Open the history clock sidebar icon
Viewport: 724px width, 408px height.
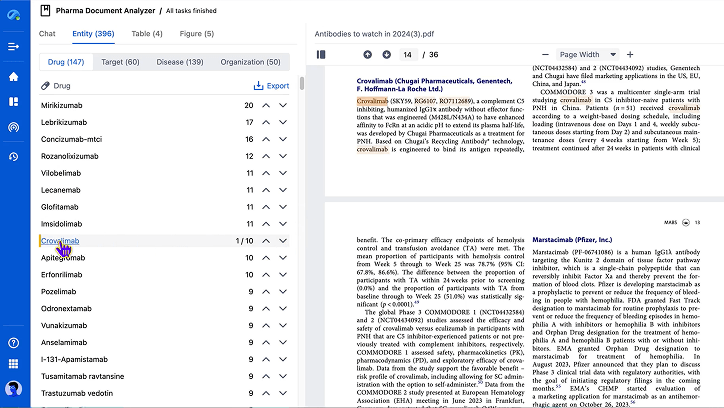pos(13,157)
